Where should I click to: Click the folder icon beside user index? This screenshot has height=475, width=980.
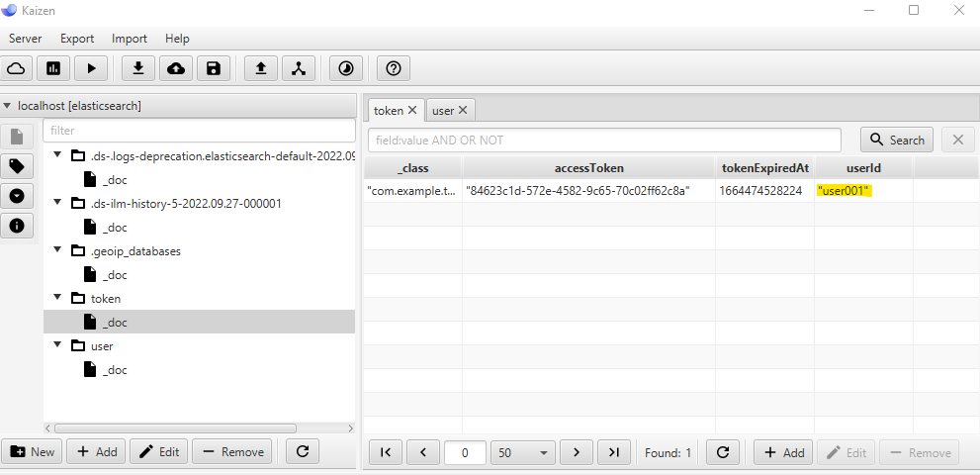coord(77,345)
